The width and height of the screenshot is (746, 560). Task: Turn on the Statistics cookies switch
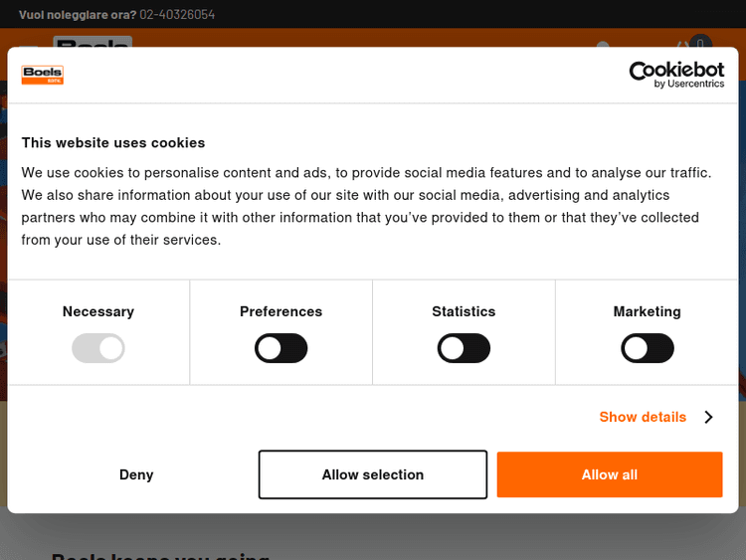pos(464,348)
